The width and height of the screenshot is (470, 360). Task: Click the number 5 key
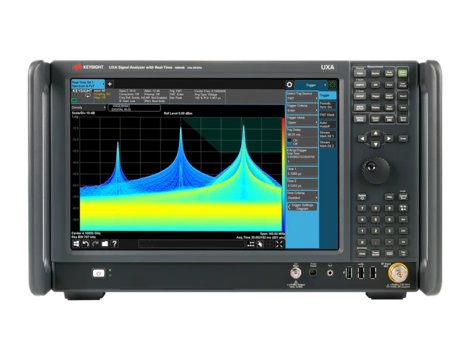pyautogui.click(x=376, y=219)
